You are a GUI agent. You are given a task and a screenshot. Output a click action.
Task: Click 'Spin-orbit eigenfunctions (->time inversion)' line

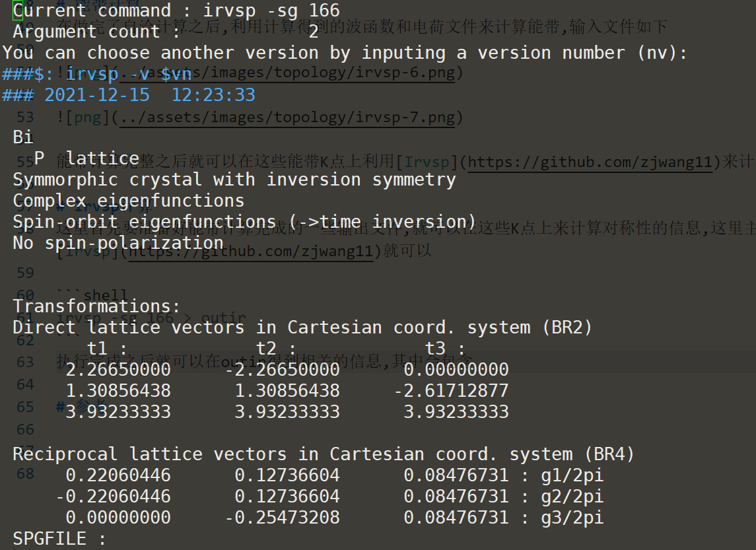pyautogui.click(x=244, y=222)
